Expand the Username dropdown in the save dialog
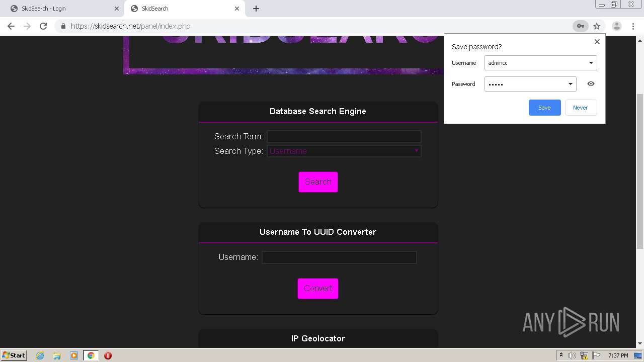The height and width of the screenshot is (362, 644). click(x=591, y=63)
